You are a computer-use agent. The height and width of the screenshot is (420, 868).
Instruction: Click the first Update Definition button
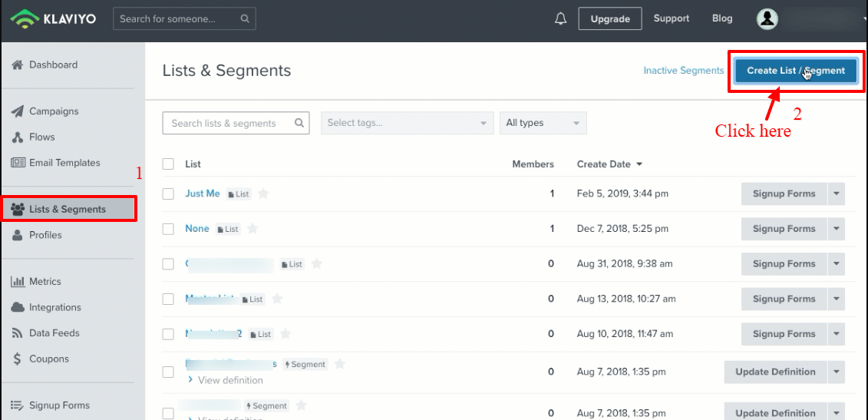point(775,372)
